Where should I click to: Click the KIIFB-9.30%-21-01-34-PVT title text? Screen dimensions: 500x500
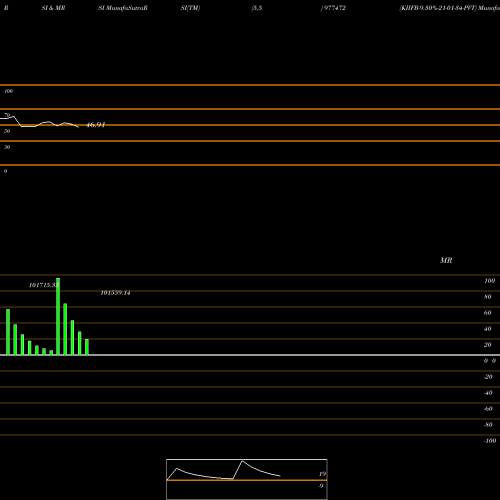click(438, 8)
